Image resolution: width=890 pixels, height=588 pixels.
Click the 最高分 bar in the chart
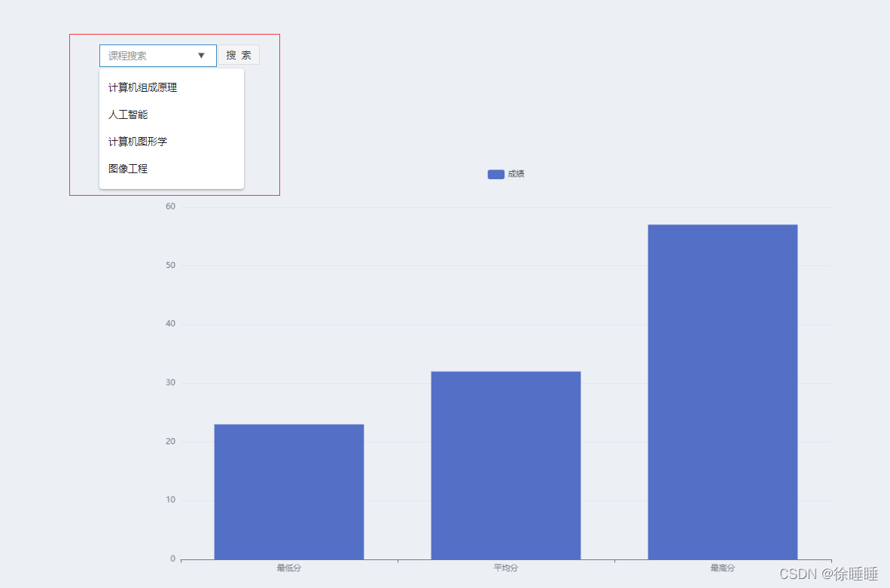723,392
